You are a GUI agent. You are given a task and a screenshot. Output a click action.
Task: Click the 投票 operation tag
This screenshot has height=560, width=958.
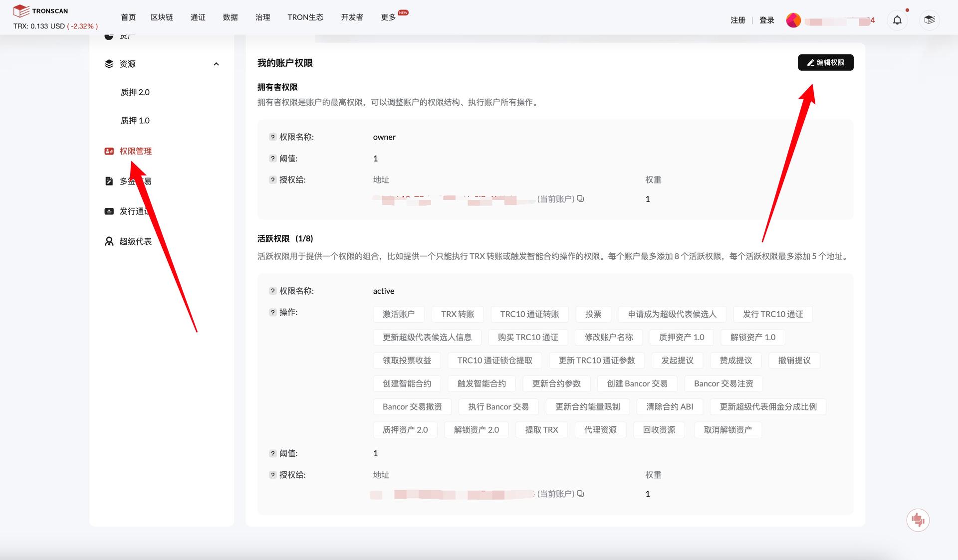click(593, 314)
